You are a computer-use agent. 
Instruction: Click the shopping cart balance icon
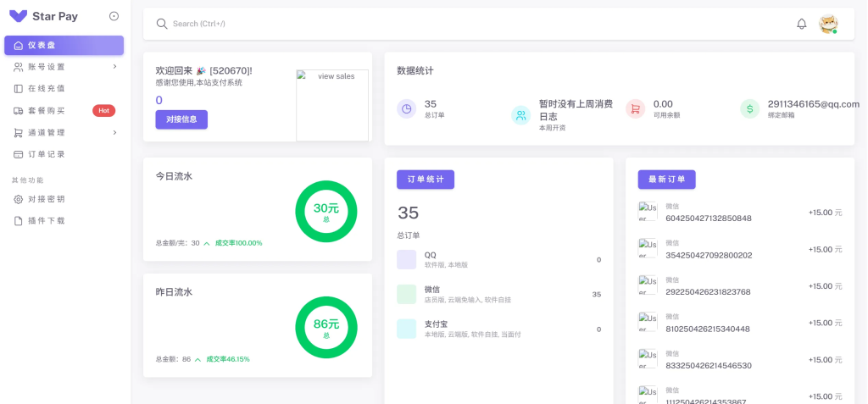tap(635, 108)
